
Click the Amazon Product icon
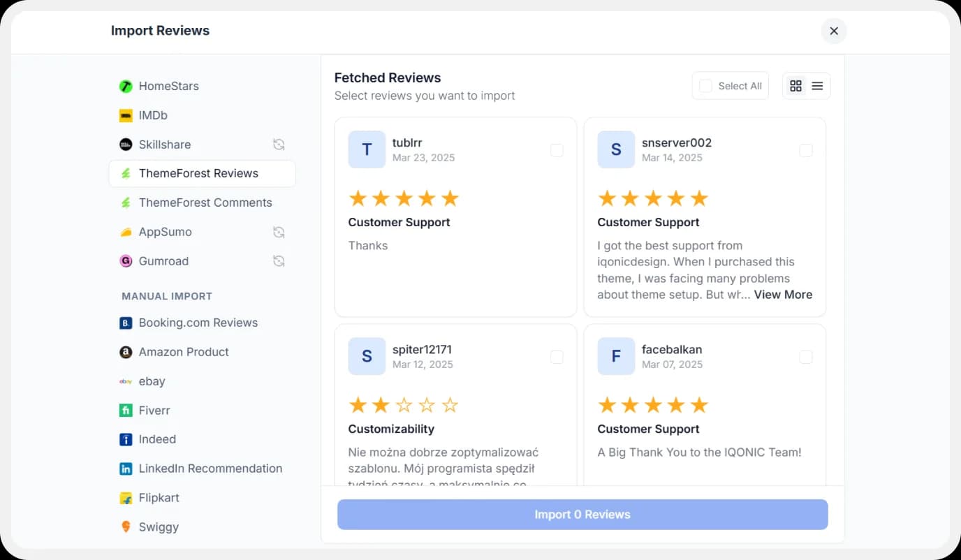click(x=126, y=352)
